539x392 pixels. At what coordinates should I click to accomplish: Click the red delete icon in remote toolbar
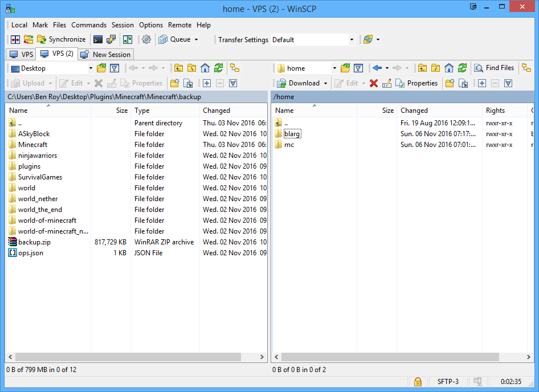coord(374,83)
